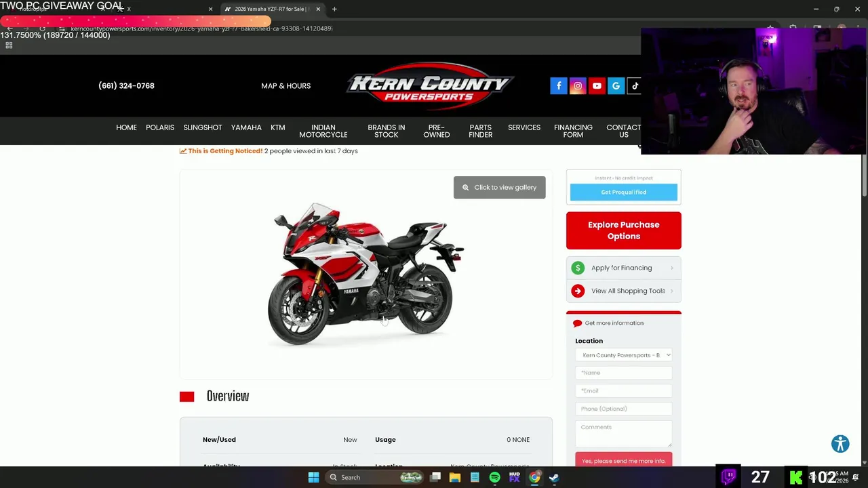Click the green dollar financing icon

tap(578, 268)
